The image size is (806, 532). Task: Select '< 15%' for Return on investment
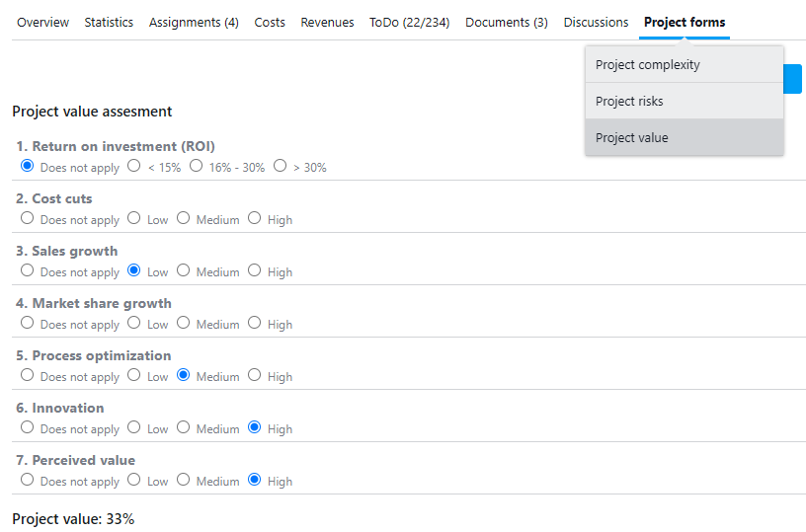click(134, 166)
